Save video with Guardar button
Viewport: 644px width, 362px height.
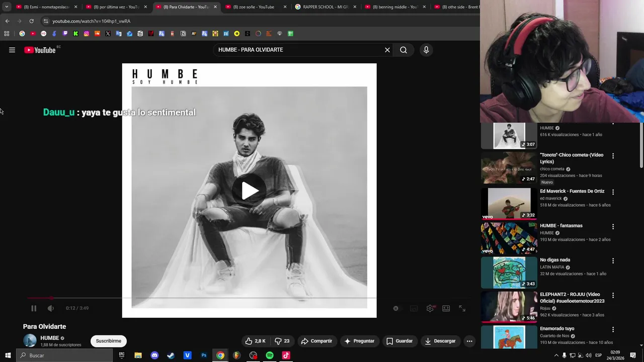point(399,341)
